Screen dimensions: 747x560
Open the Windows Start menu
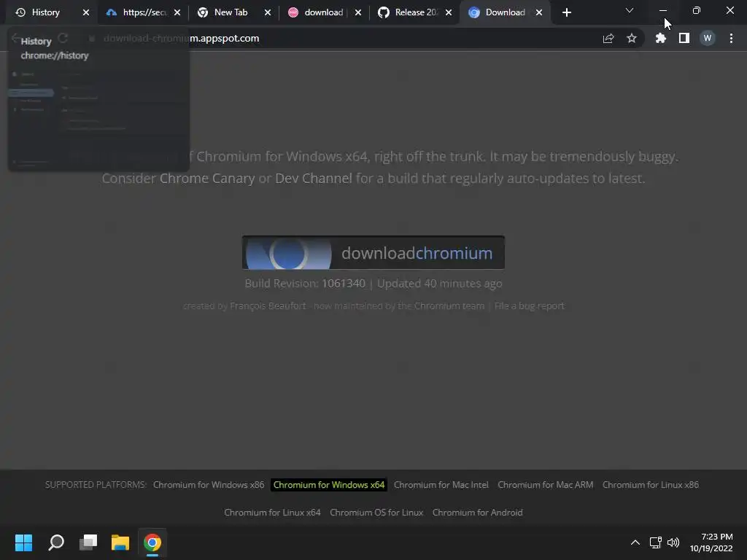(24, 542)
